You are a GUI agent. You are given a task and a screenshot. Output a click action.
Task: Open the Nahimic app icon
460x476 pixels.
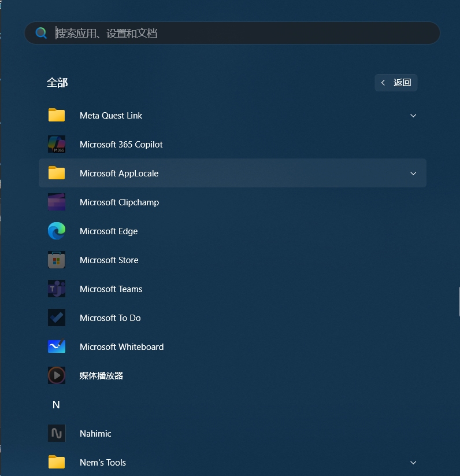pyautogui.click(x=57, y=433)
